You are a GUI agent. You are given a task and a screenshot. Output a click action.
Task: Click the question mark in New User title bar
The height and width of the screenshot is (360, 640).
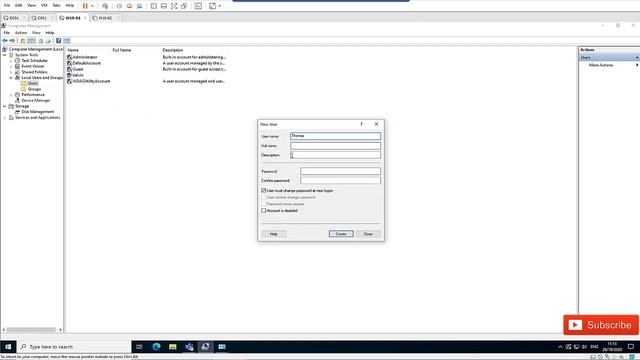coord(361,124)
